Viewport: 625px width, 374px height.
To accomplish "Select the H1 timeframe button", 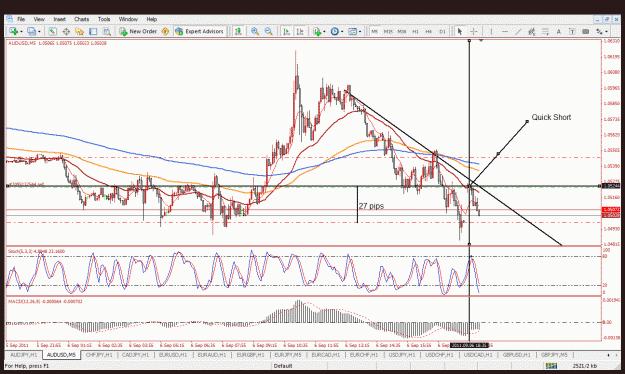I will (x=415, y=31).
